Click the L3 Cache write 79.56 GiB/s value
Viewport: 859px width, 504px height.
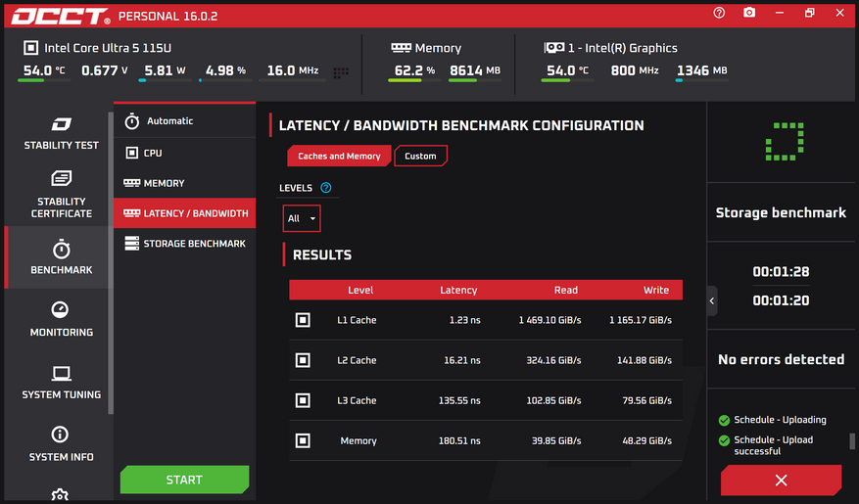pyautogui.click(x=646, y=400)
